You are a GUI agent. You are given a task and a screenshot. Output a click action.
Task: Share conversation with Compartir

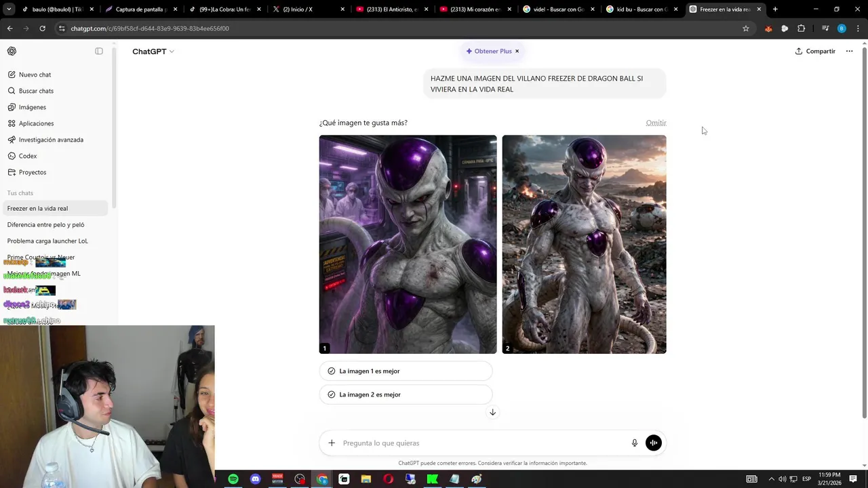(815, 52)
